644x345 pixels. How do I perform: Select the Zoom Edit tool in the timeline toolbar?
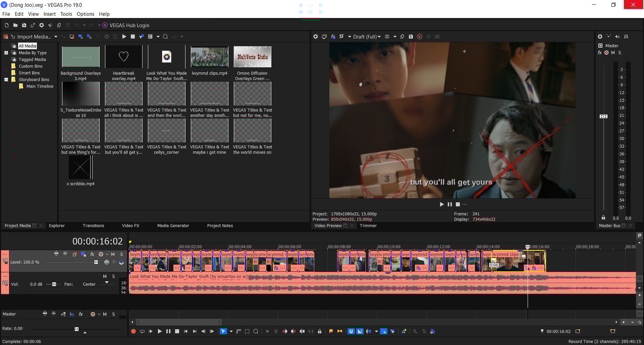pos(256,331)
